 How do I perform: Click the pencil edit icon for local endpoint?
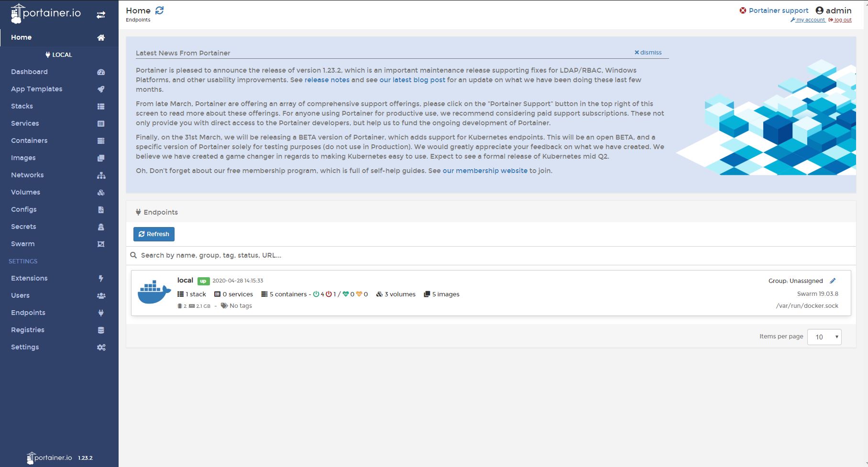(833, 281)
